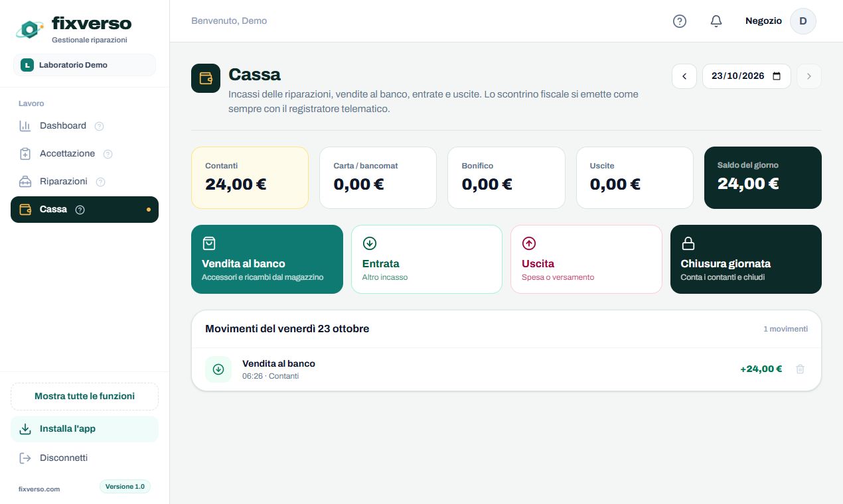This screenshot has width=843, height=504.
Task: Click the Cassa wallet icon beside the page title
Action: (206, 78)
